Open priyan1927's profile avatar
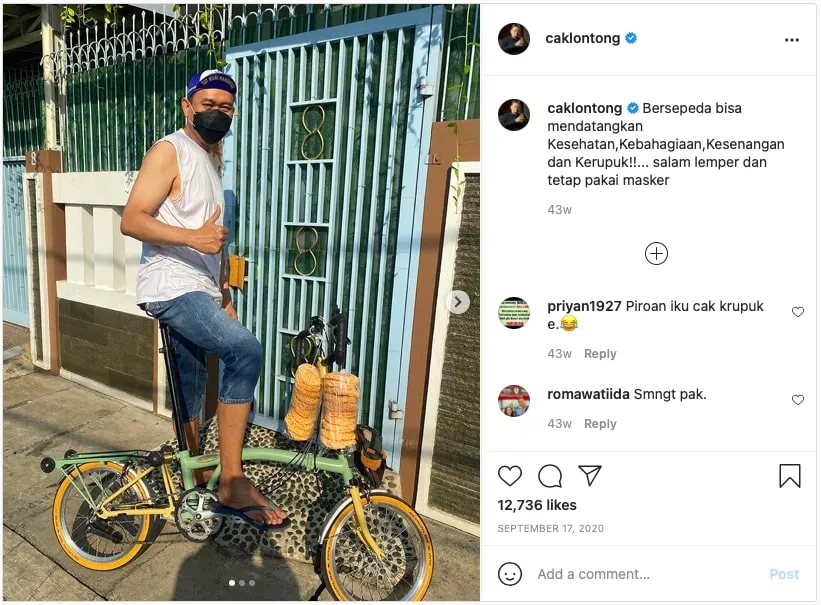 click(x=514, y=313)
